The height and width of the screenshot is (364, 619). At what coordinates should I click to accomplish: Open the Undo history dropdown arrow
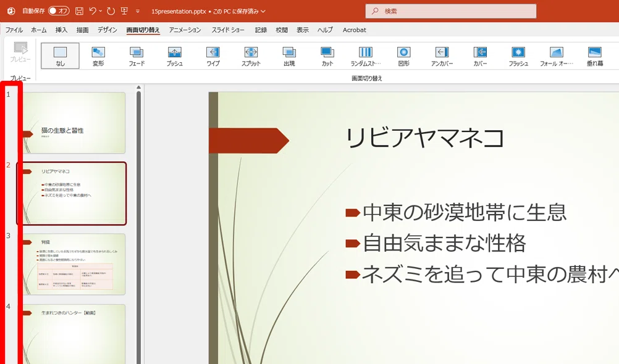pos(101,11)
